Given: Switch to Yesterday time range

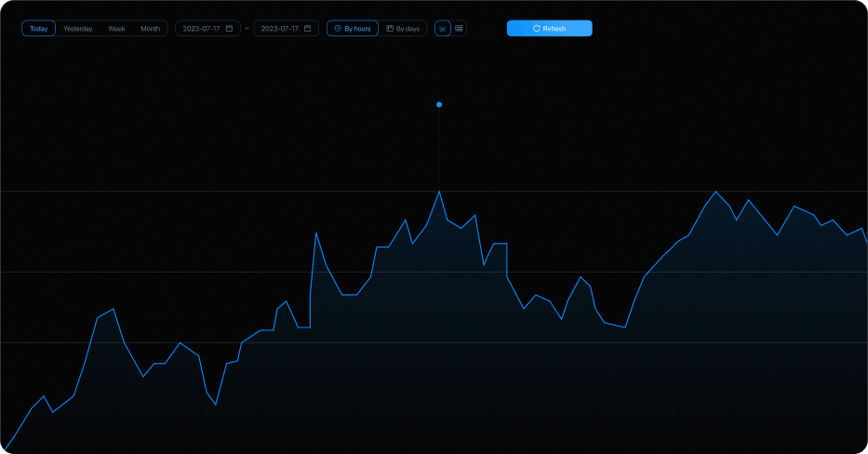Looking at the screenshot, I should (78, 29).
